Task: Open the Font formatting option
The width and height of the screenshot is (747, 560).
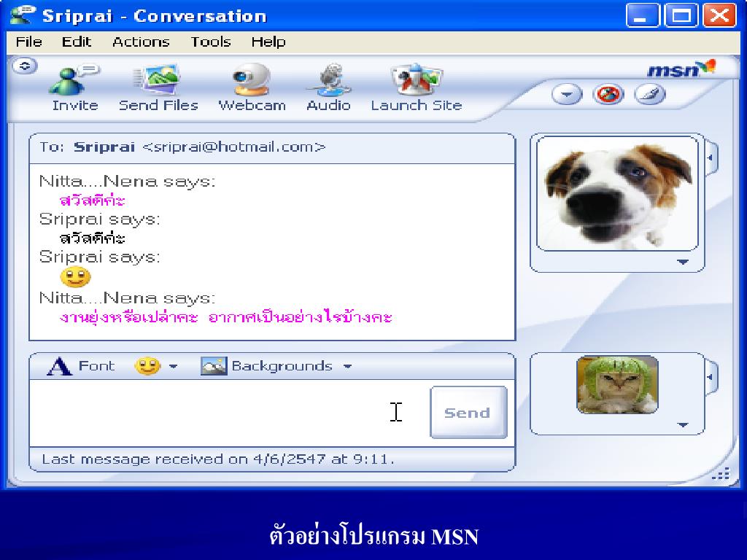Action: (81, 366)
